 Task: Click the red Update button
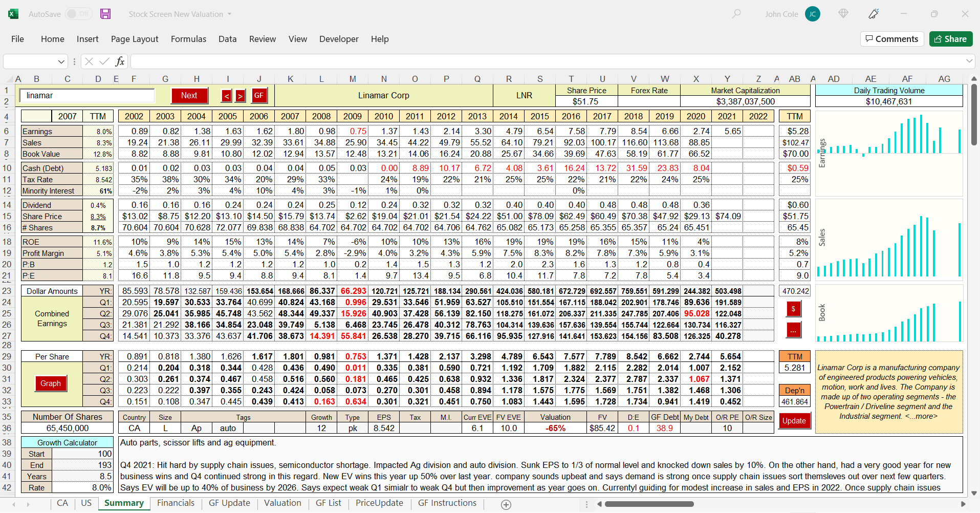click(794, 421)
